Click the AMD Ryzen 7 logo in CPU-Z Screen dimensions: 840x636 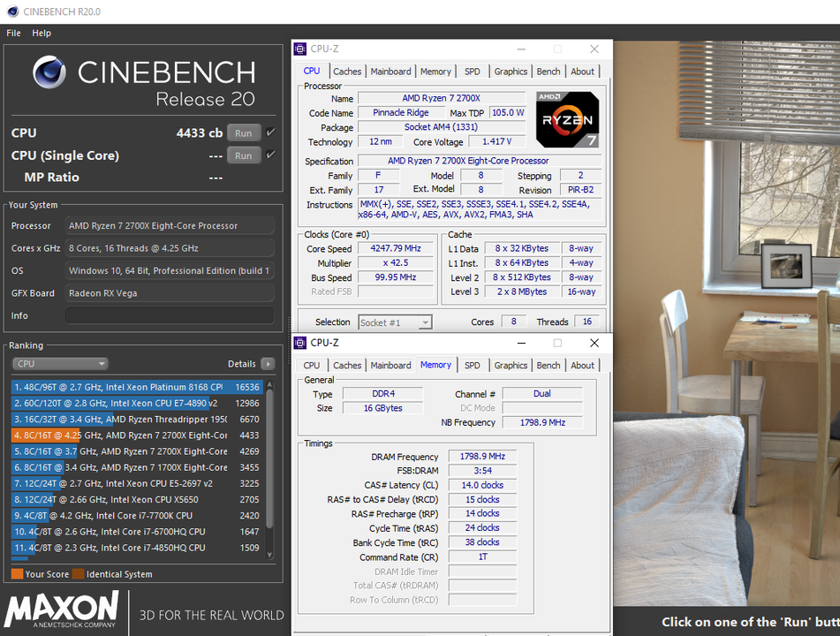tap(567, 119)
